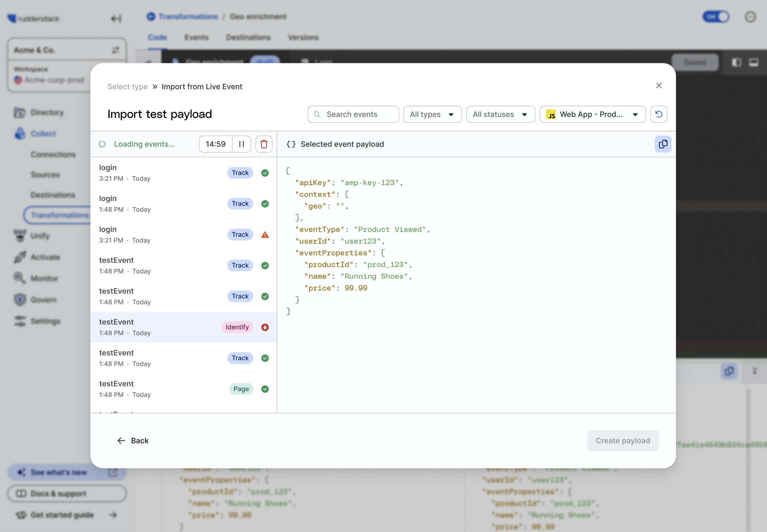
Task: Click the Search events field
Action: 353,114
